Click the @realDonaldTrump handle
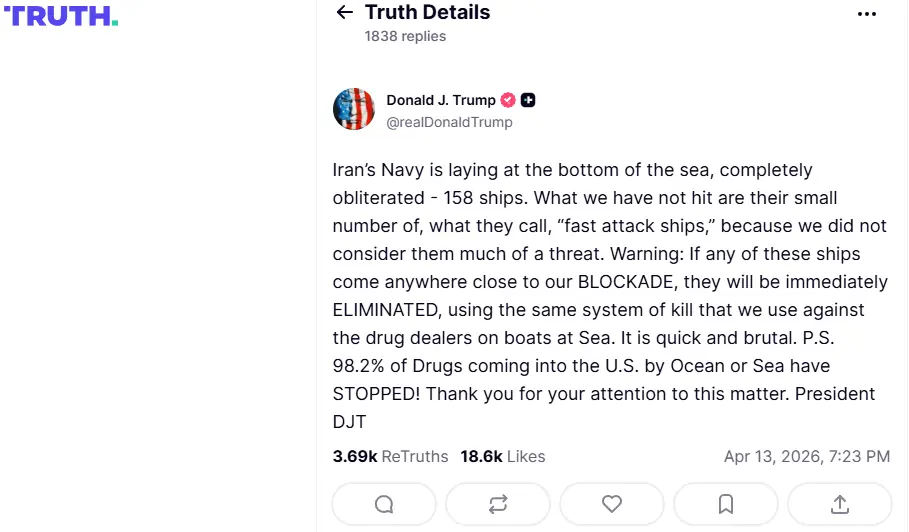This screenshot has width=909, height=532. (x=449, y=122)
